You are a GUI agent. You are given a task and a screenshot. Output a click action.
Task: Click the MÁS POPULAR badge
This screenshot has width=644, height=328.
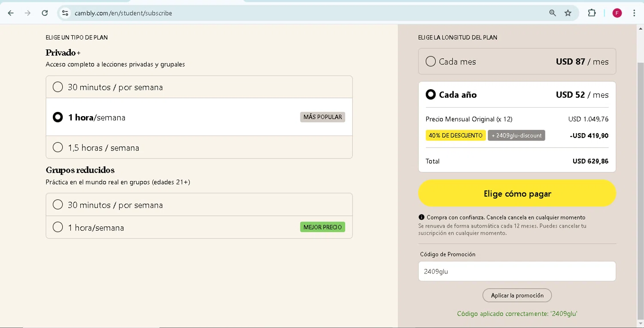click(x=322, y=117)
